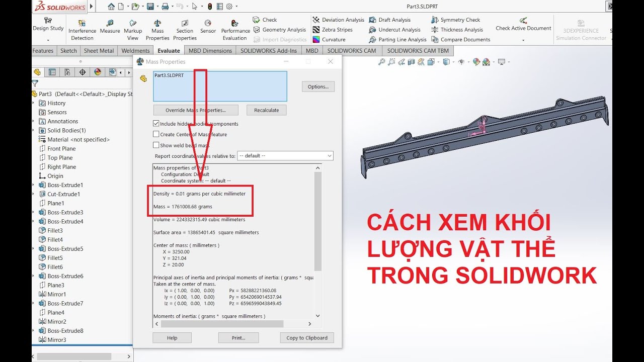Switch to the Sheet Metal tab
The width and height of the screenshot is (644, 362).
click(99, 51)
